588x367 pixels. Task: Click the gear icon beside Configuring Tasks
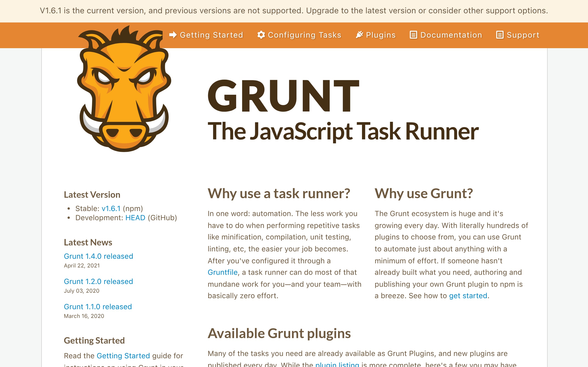coord(261,35)
